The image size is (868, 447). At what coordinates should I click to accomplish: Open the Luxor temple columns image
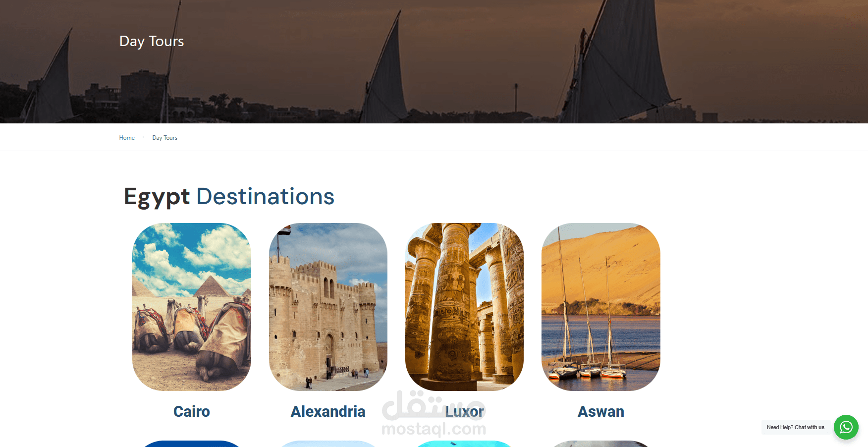[464, 307]
